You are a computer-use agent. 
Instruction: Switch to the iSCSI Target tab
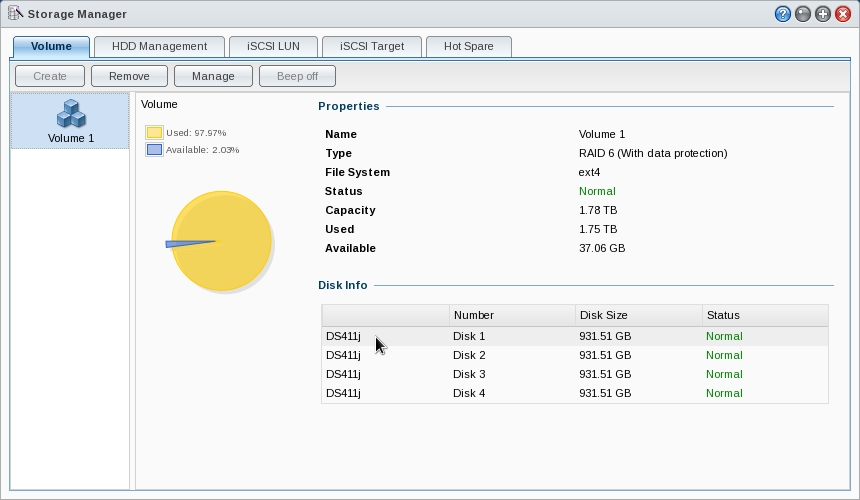point(372,47)
